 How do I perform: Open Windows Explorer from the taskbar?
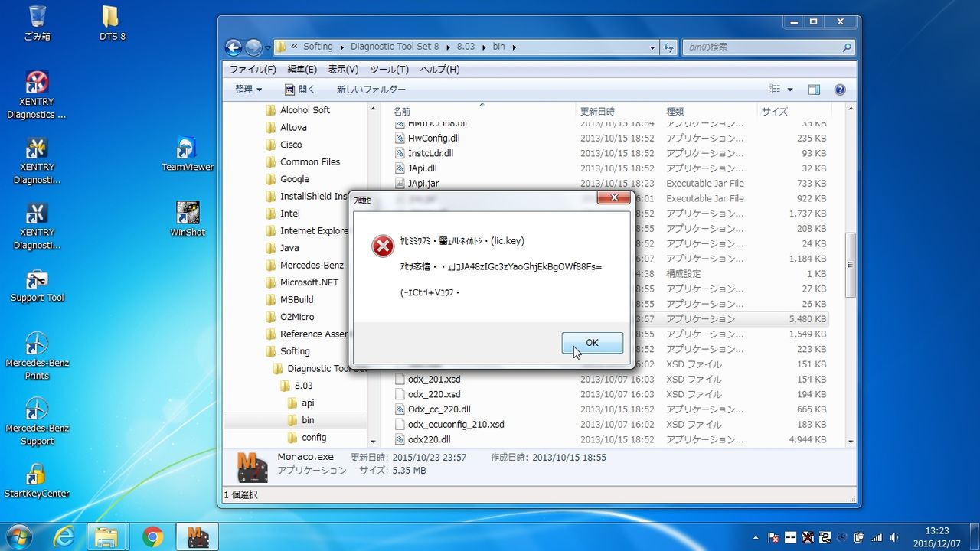(x=106, y=536)
